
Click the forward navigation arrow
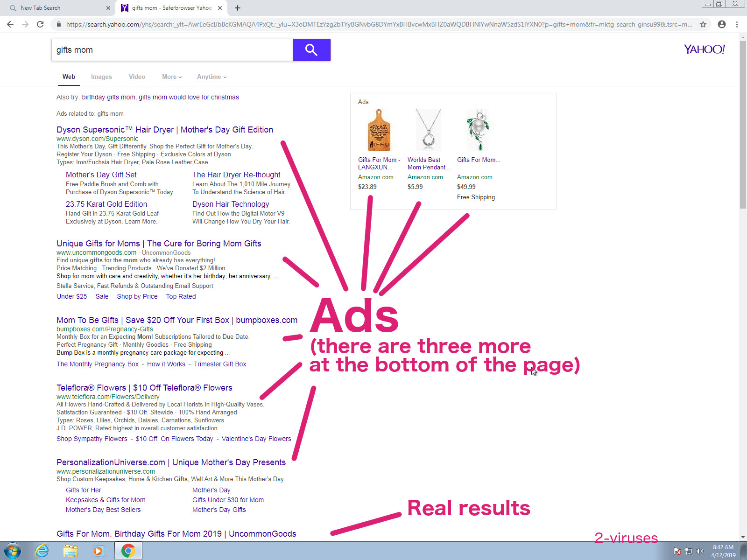click(x=25, y=24)
